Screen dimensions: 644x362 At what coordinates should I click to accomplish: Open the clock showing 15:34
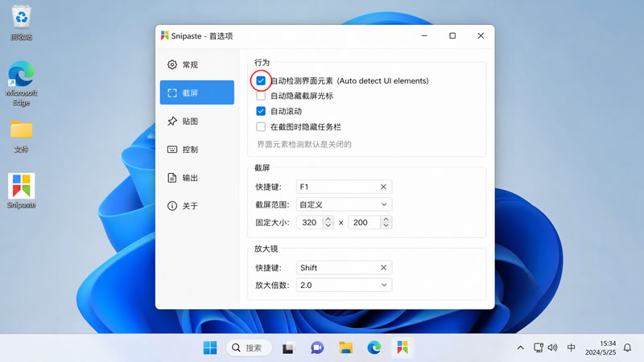pos(601,348)
